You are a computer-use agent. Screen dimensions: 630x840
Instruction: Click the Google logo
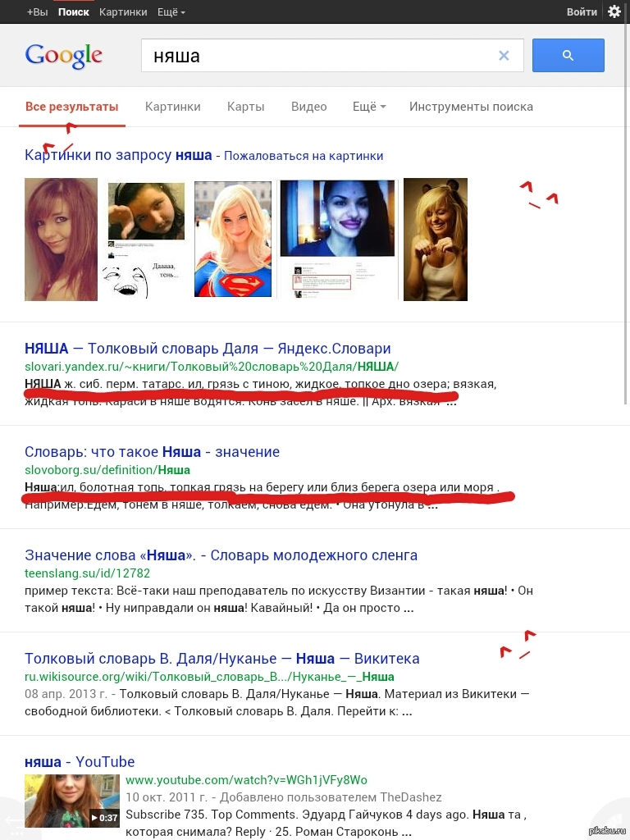64,56
